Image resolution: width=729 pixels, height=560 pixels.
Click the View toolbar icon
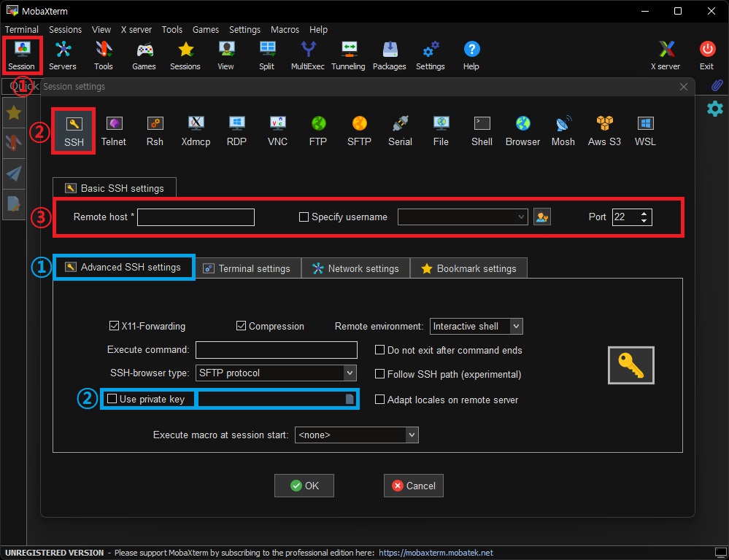click(226, 55)
